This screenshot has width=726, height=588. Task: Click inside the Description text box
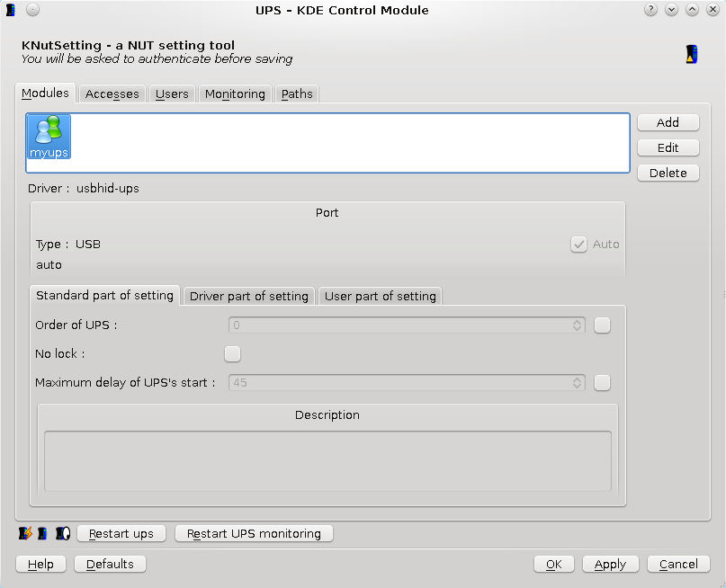click(327, 461)
